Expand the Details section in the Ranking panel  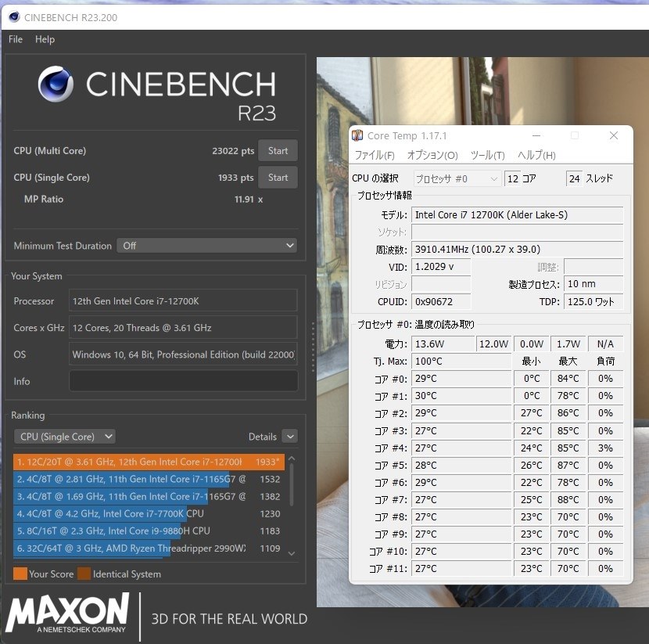click(289, 436)
